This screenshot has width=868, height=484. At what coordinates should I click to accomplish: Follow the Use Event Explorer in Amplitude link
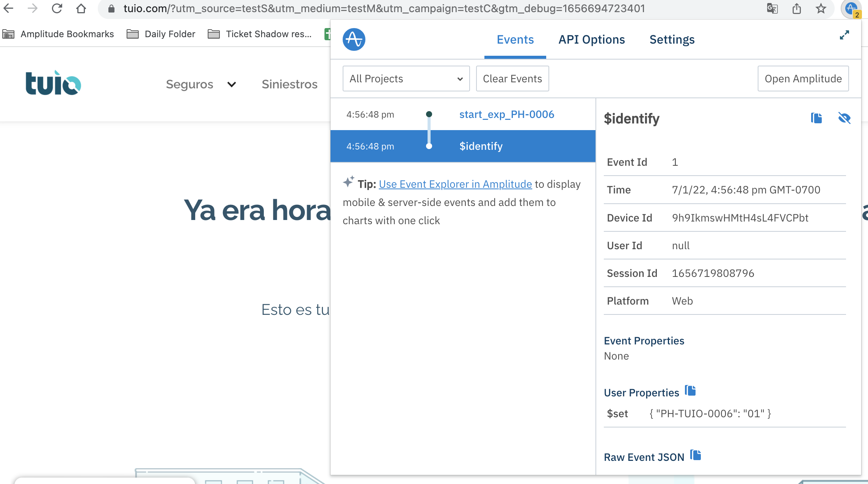click(x=455, y=184)
